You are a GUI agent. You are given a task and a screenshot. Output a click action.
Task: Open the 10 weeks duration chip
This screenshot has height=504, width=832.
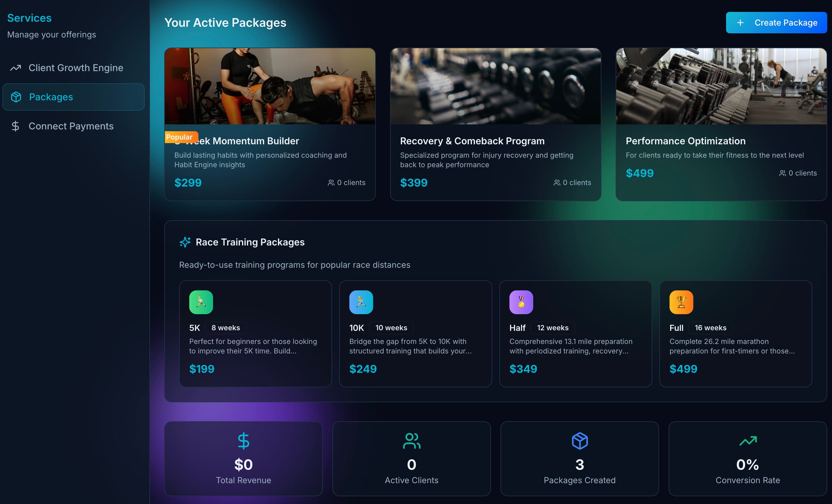point(391,328)
